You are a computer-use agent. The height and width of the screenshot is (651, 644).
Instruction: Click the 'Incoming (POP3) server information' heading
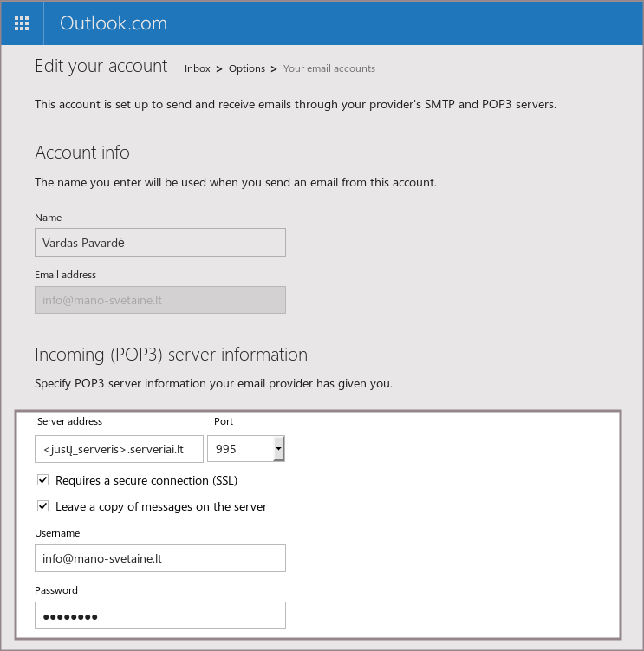[171, 355]
